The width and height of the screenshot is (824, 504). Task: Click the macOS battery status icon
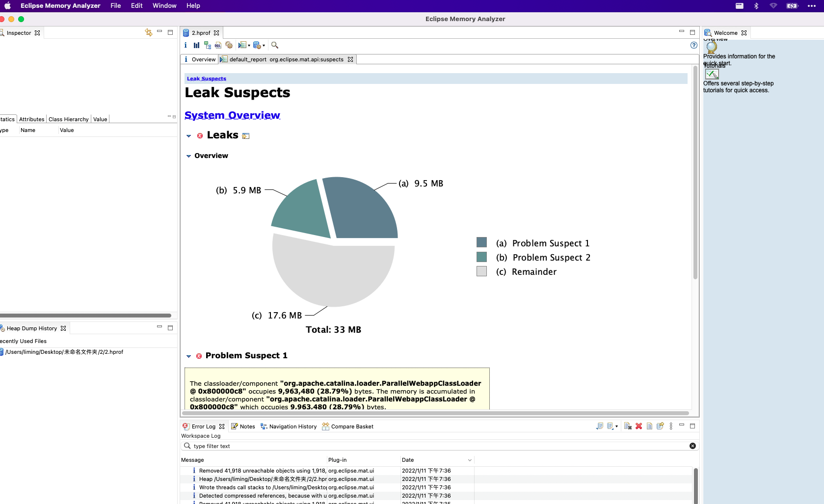click(792, 6)
